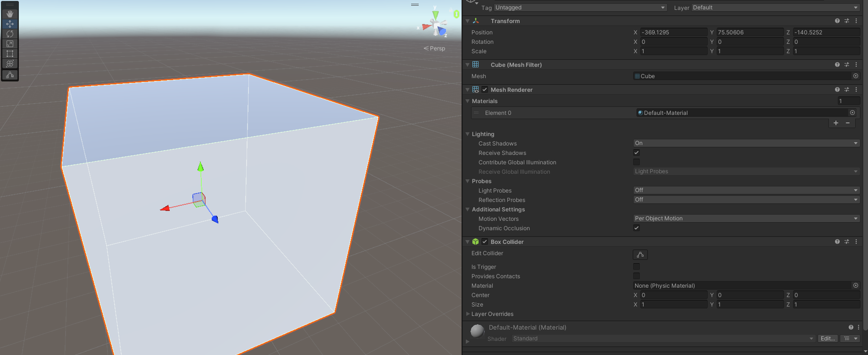Toggle Persp projection mode label

pos(434,48)
